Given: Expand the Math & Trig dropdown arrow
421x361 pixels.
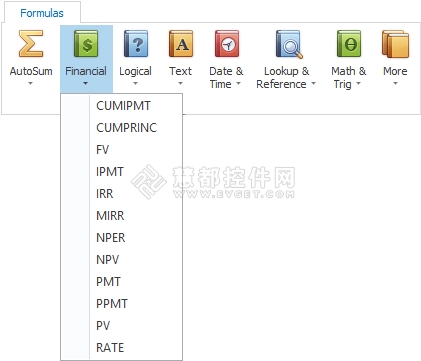Looking at the screenshot, I should (x=358, y=84).
